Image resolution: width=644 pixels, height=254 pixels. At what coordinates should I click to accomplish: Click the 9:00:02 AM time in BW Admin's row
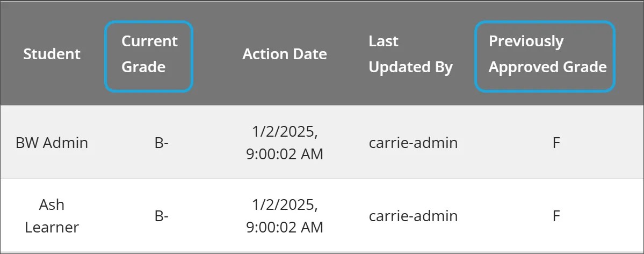click(x=285, y=154)
